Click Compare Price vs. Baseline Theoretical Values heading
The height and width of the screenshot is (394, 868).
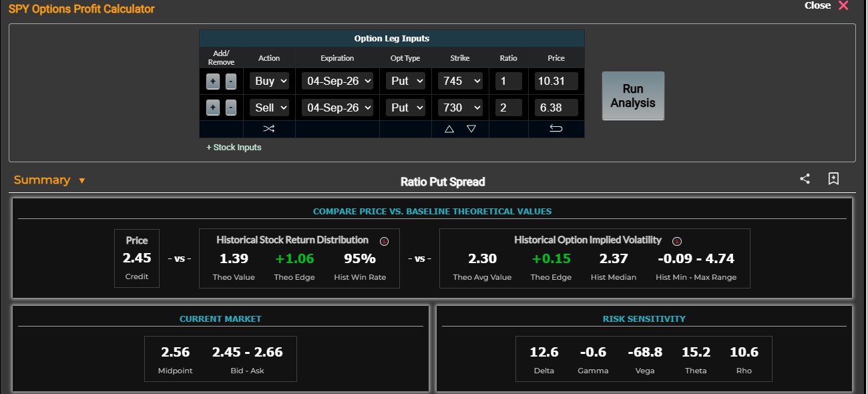pyautogui.click(x=433, y=211)
